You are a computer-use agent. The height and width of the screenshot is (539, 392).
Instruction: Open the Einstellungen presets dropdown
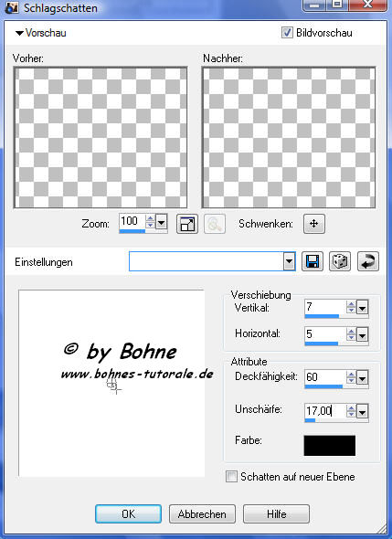(289, 261)
